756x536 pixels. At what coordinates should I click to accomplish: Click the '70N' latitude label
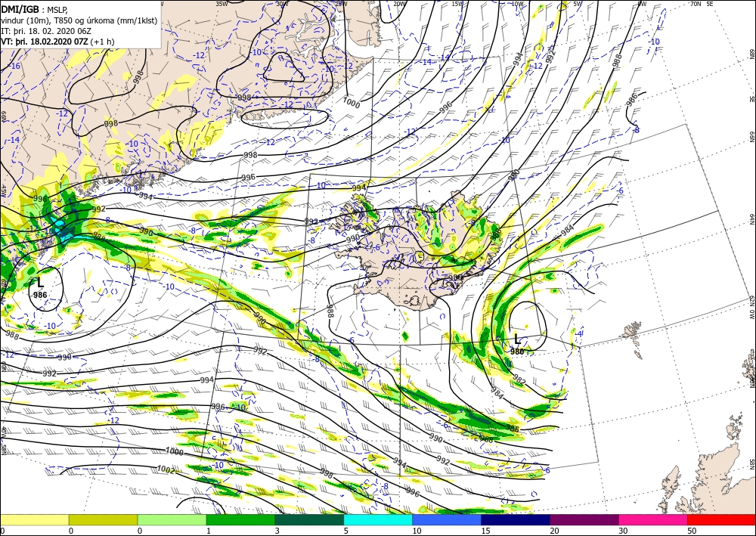pyautogui.click(x=696, y=3)
